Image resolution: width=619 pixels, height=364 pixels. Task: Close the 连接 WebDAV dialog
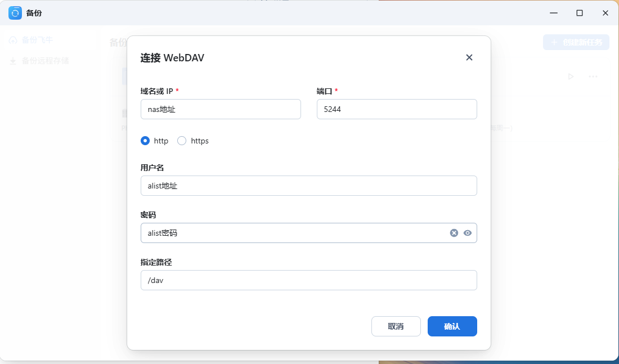click(x=469, y=57)
